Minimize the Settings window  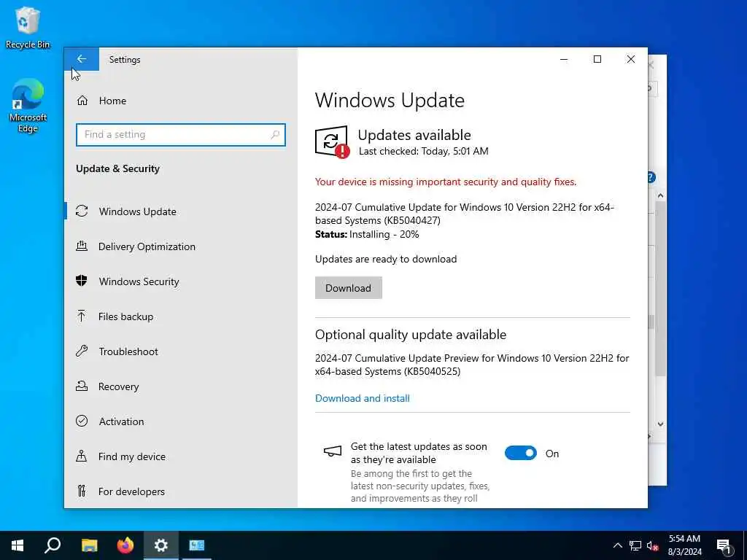click(x=564, y=59)
